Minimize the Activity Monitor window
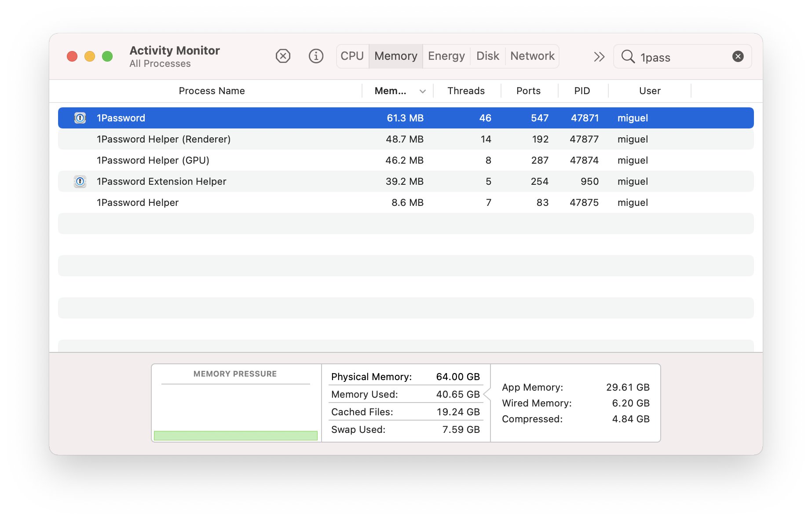The width and height of the screenshot is (812, 520). click(90, 56)
